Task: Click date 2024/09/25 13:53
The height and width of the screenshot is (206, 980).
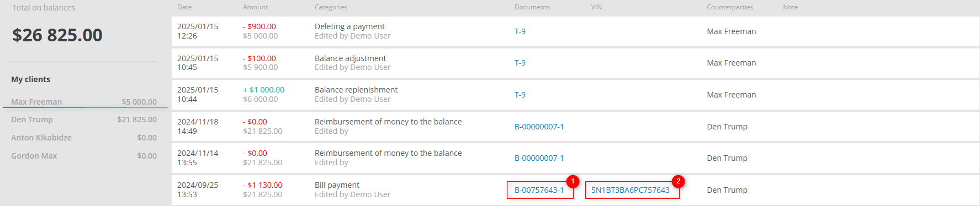Action: (198, 189)
